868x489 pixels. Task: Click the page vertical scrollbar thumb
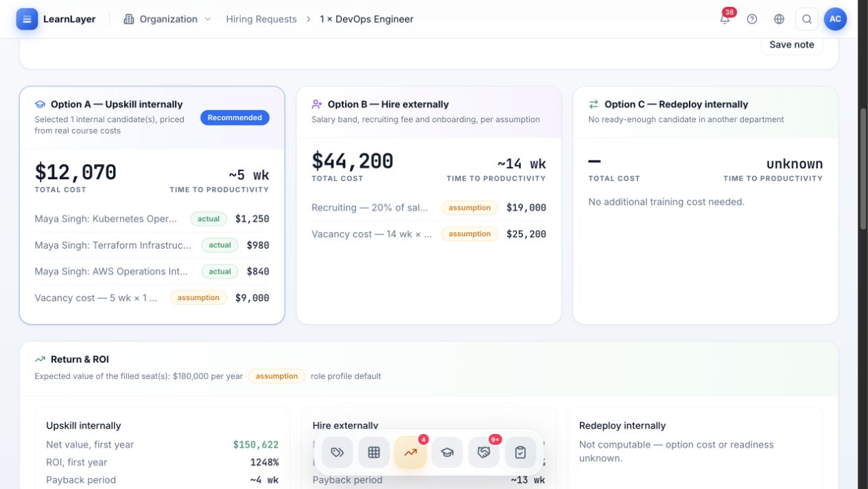(863, 168)
